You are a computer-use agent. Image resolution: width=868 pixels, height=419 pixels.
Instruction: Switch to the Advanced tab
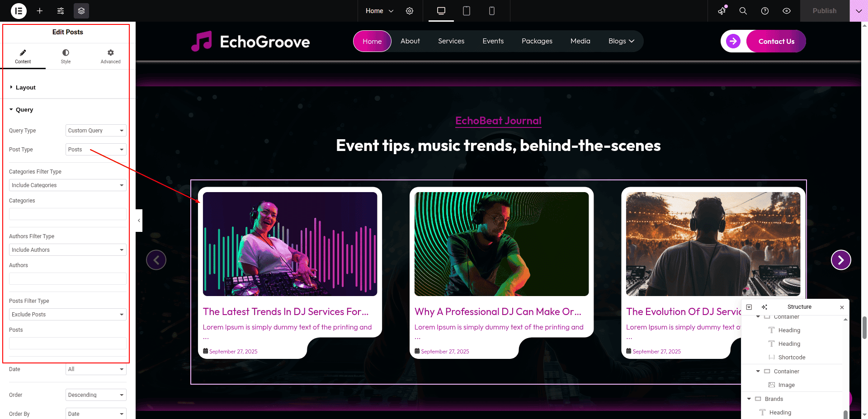click(110, 56)
